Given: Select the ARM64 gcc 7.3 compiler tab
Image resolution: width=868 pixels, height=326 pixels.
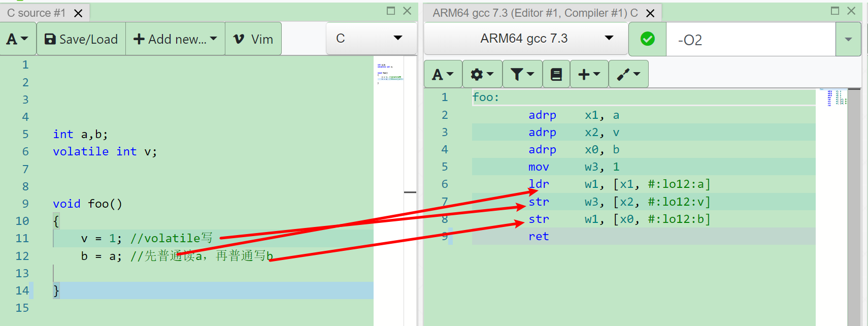Looking at the screenshot, I should [x=535, y=13].
